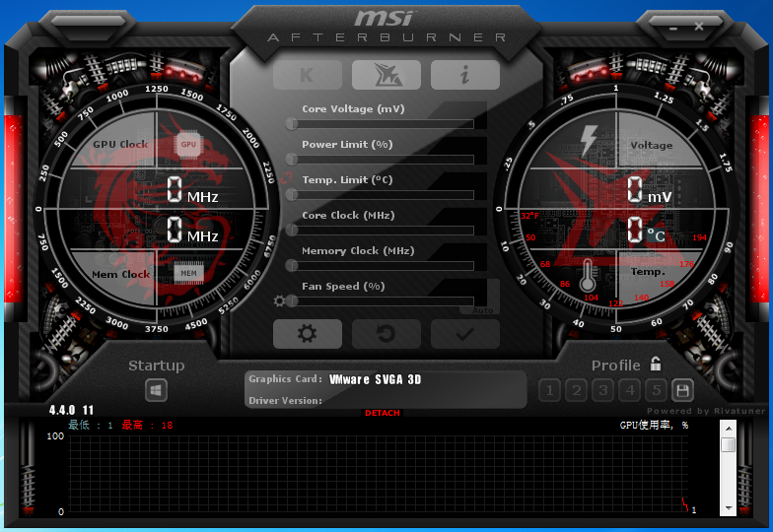
Task: Toggle Auto fan speed mode
Action: coord(483,309)
